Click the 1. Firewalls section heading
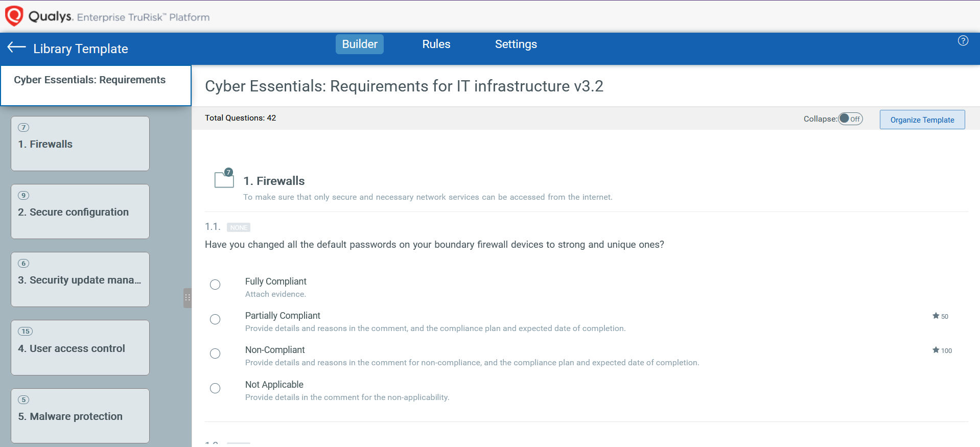980x447 pixels. pyautogui.click(x=274, y=181)
